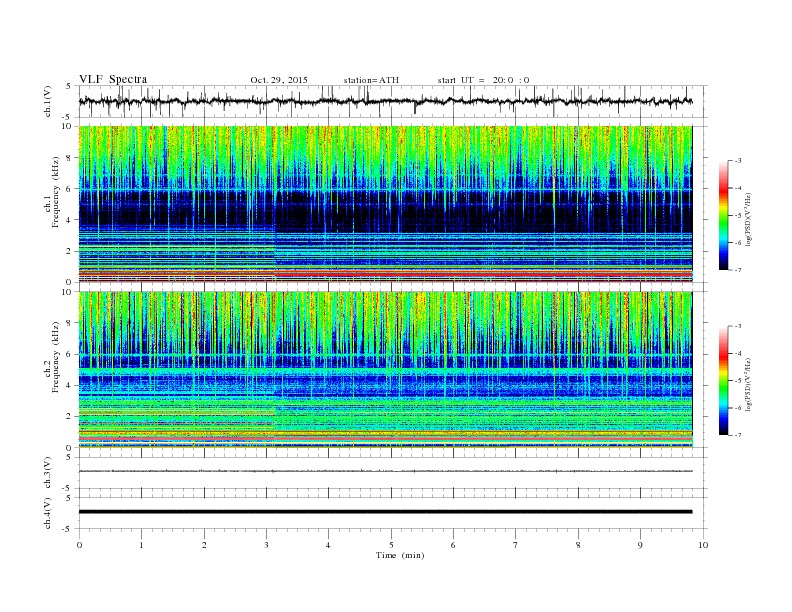The image size is (792, 612).
Task: Click the "7" tick label on the time axis
Action: [x=516, y=545]
